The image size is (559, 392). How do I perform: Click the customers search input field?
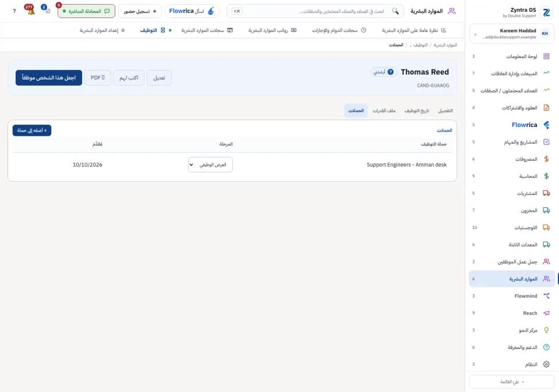pyautogui.click(x=315, y=11)
